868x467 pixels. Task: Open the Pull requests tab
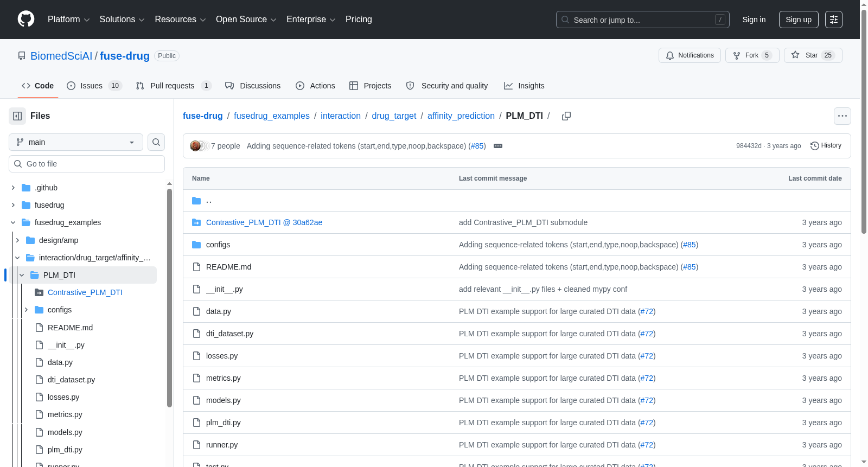point(173,86)
